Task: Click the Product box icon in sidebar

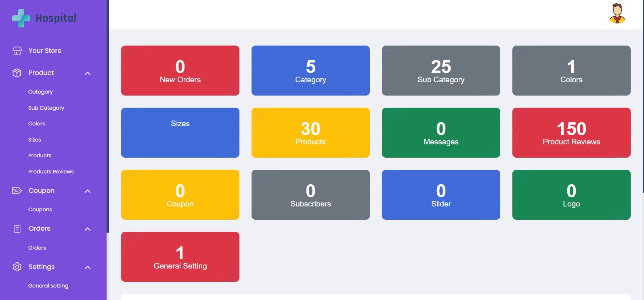Action: click(x=17, y=73)
